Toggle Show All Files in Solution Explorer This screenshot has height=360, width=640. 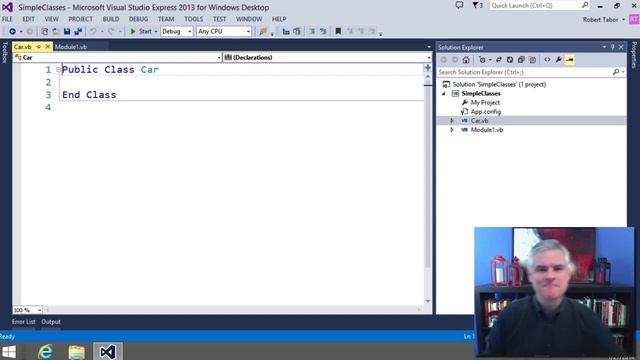click(532, 60)
